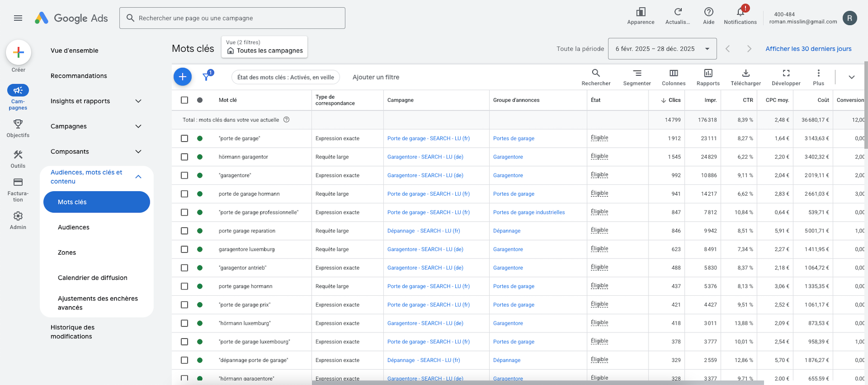Image resolution: width=868 pixels, height=385 pixels.
Task: Open status dropdown of "porte de garage" keyword
Action: [599, 138]
